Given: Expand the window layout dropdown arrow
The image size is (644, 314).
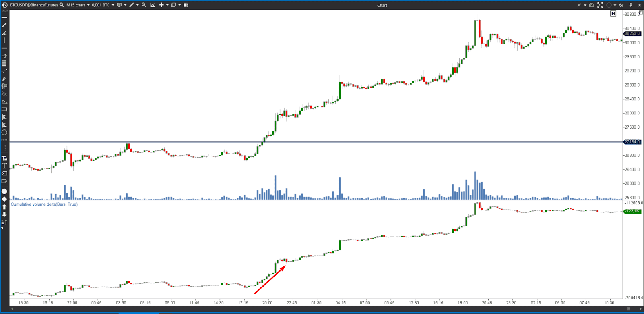Looking at the screenshot, I should click(x=180, y=5).
